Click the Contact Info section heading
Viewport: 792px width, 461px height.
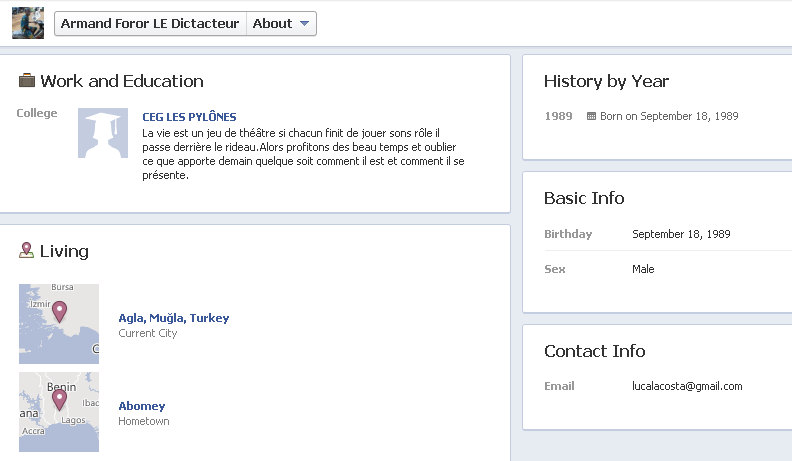click(594, 351)
